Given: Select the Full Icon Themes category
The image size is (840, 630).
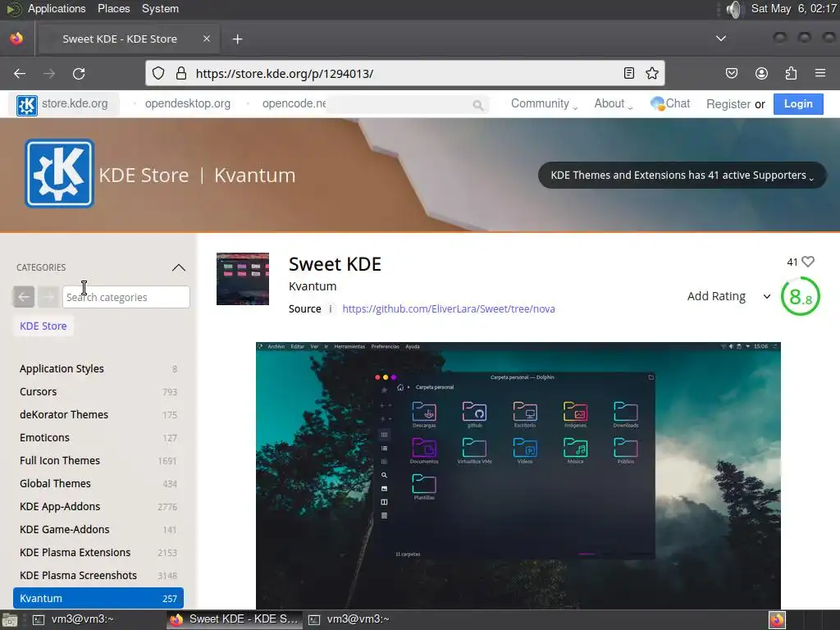Looking at the screenshot, I should pyautogui.click(x=98, y=461).
